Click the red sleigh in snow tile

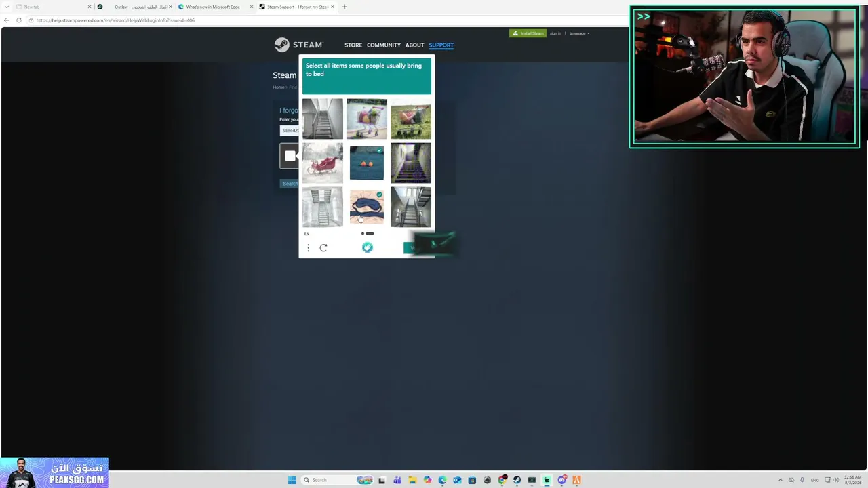click(323, 163)
